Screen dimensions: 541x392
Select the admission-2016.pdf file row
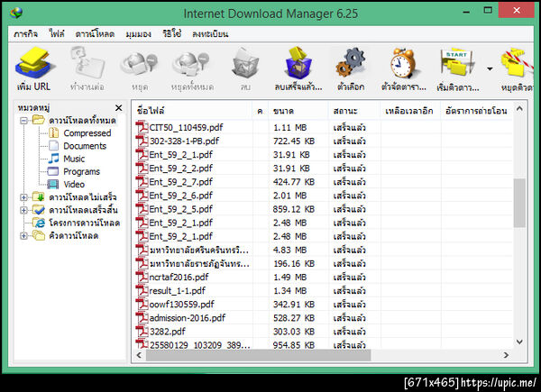[x=323, y=318]
